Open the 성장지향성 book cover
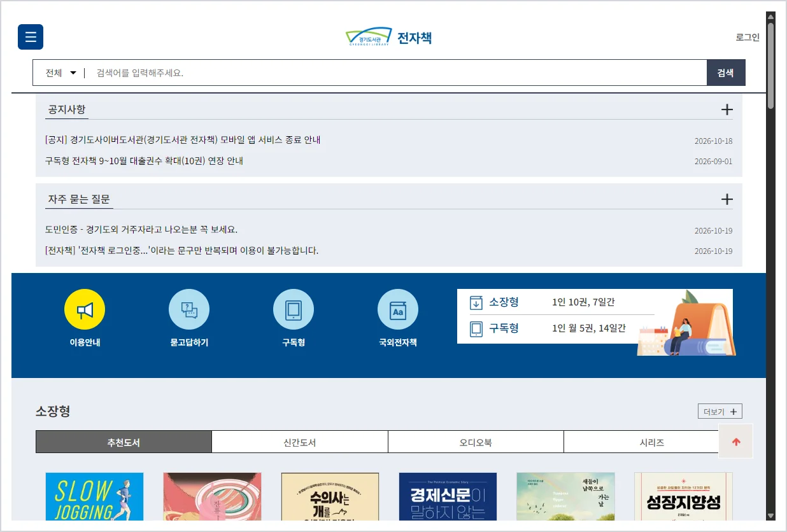 pyautogui.click(x=683, y=496)
